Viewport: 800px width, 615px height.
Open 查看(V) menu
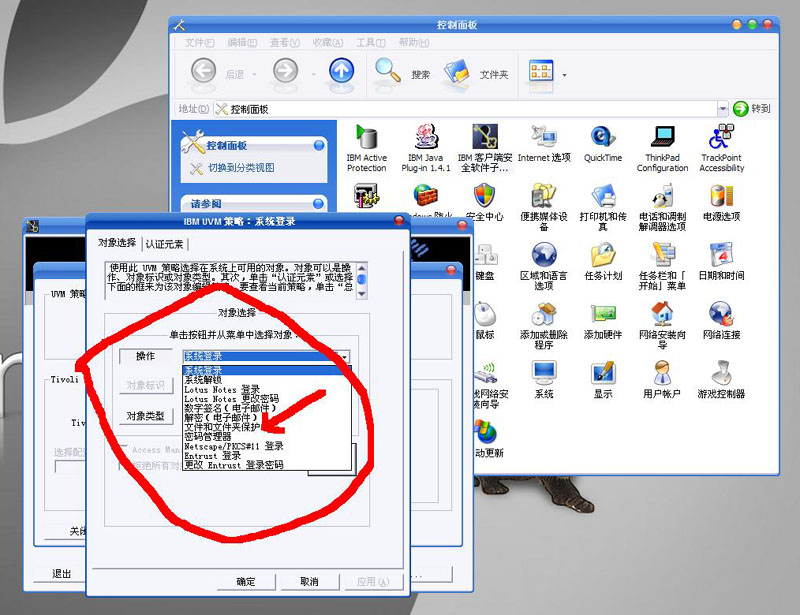click(x=285, y=42)
